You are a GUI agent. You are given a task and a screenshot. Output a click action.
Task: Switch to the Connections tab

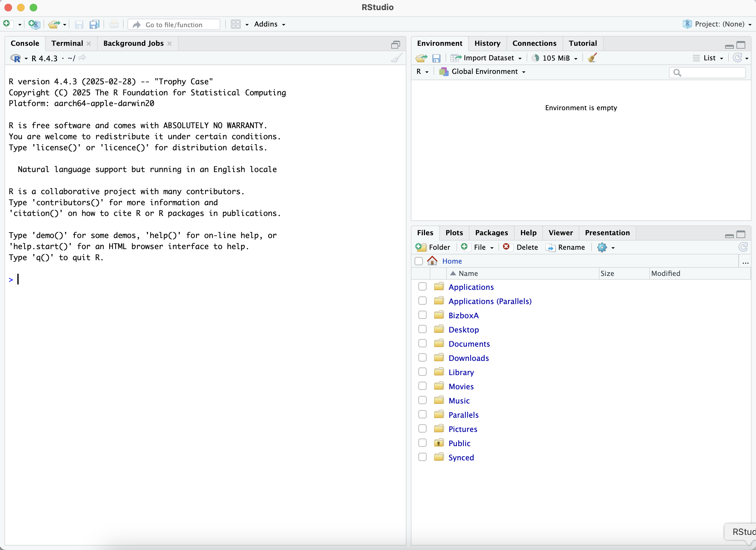coord(534,43)
